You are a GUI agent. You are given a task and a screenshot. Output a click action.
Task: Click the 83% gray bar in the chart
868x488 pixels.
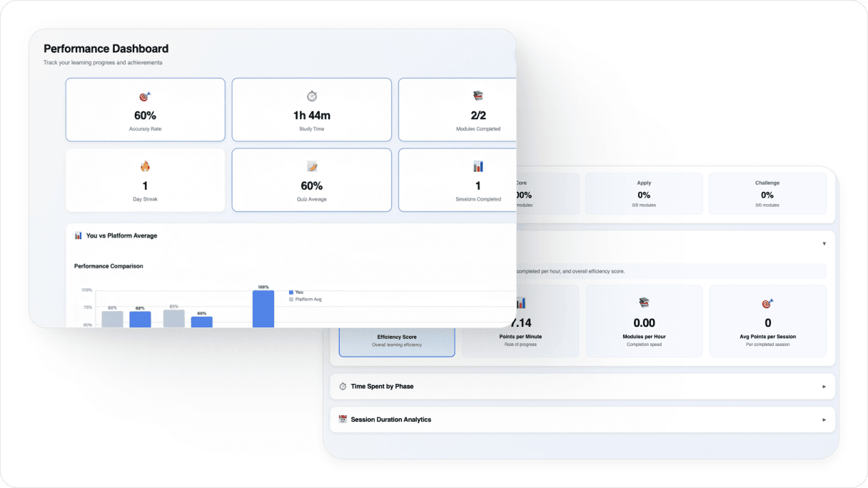[174, 318]
